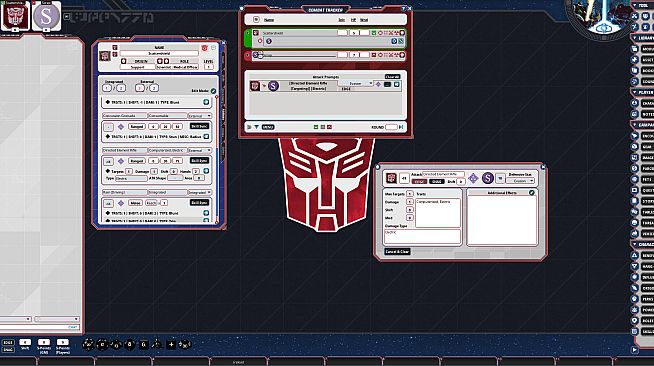Advance to next round in Combat Tracker
The image size is (654, 366).
[401, 127]
